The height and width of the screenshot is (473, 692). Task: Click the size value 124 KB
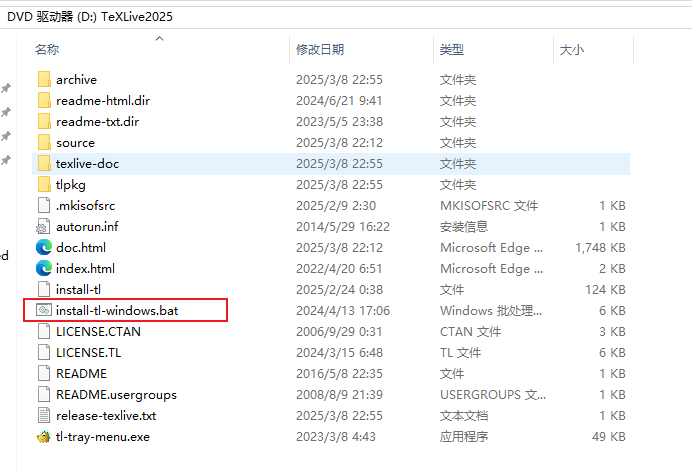[x=606, y=289]
